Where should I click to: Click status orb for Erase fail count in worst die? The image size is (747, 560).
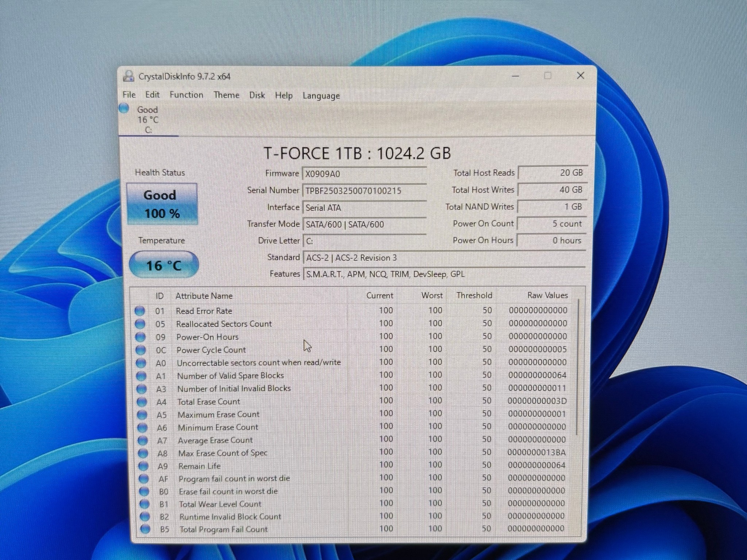click(x=144, y=491)
